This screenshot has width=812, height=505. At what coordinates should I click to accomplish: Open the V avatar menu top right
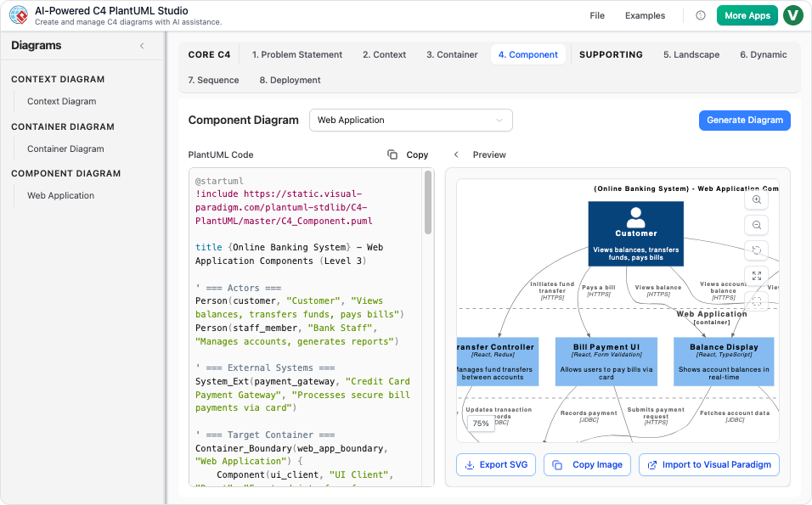tap(792, 15)
